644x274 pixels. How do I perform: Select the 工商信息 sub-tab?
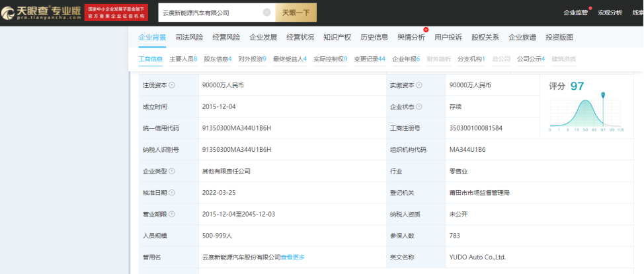tap(151, 59)
